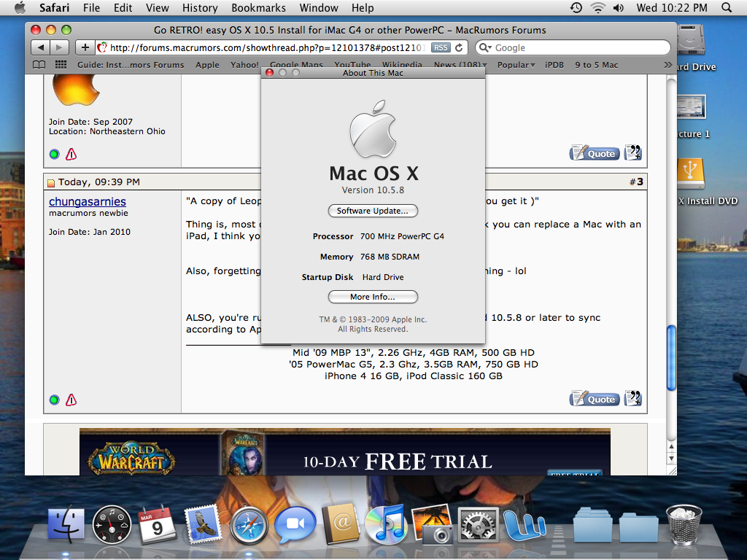
Task: Click the RSS button in the address bar
Action: (441, 47)
